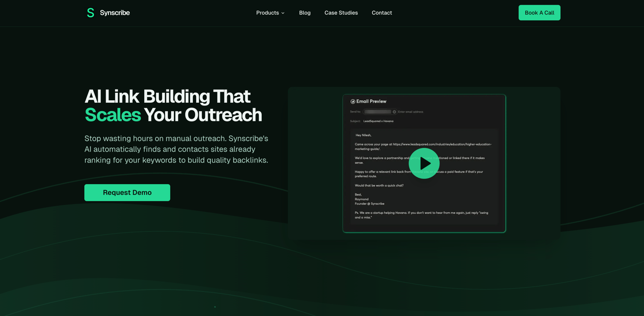Navigate to the Contact page
Screen dimensions: 644x316
tap(382, 13)
